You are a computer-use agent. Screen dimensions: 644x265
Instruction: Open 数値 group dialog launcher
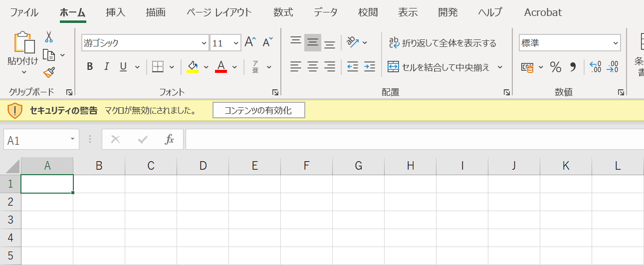[621, 92]
